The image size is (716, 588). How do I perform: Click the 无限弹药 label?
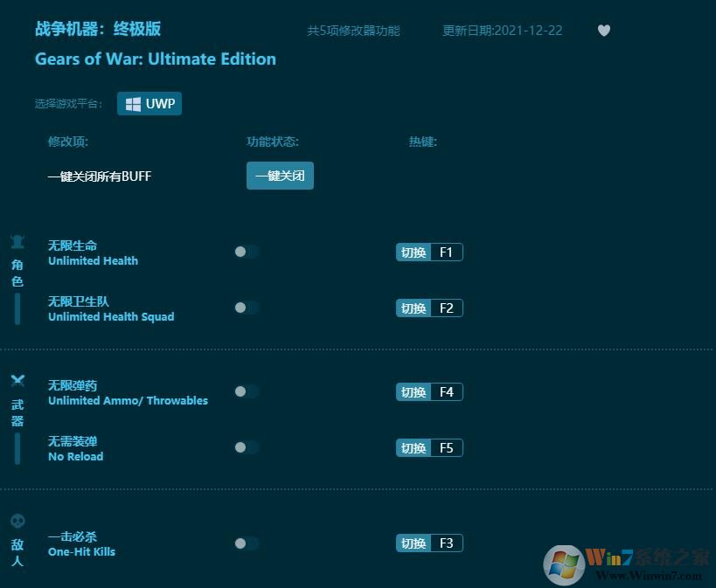pos(73,385)
